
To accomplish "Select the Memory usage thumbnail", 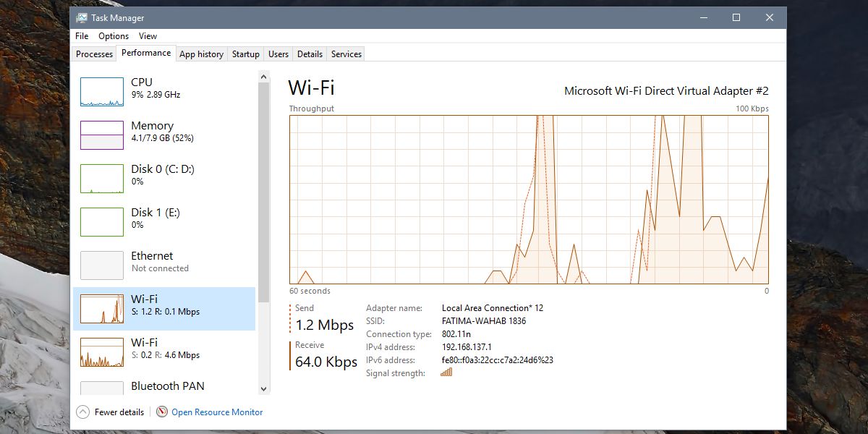I will click(x=102, y=135).
